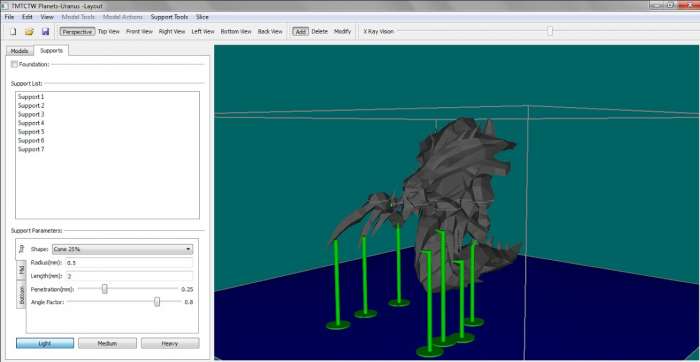The width and height of the screenshot is (700, 362).
Task: Switch to Top View
Action: 108,32
